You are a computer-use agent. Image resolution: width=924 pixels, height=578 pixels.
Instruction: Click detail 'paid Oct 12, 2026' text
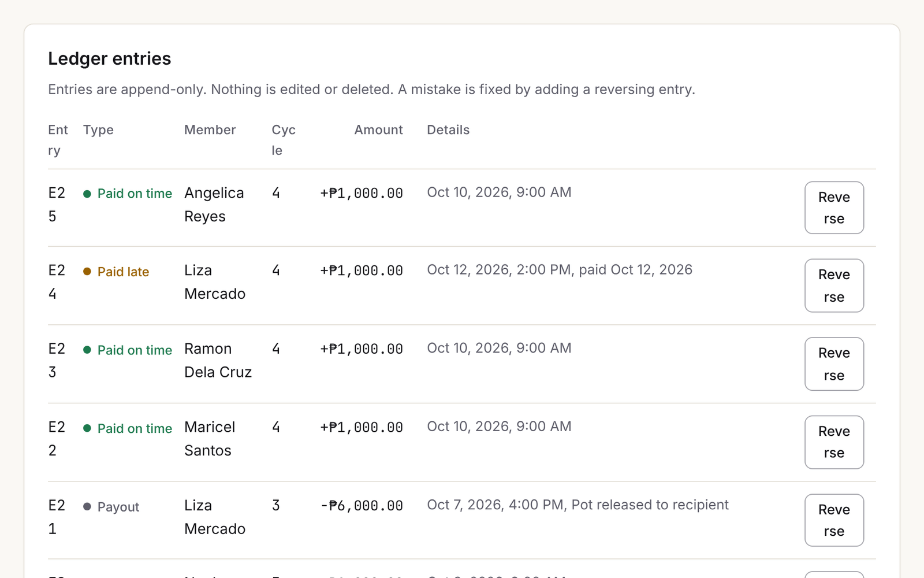coord(635,270)
